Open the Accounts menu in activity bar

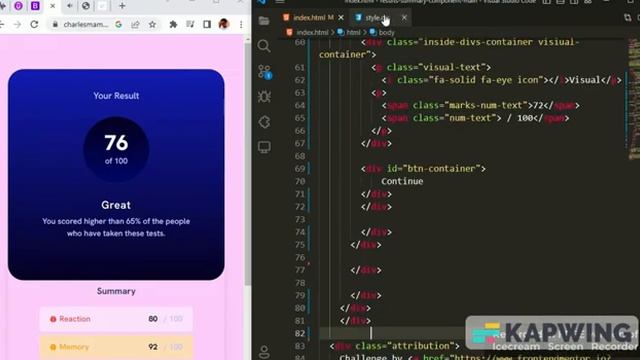264,352
